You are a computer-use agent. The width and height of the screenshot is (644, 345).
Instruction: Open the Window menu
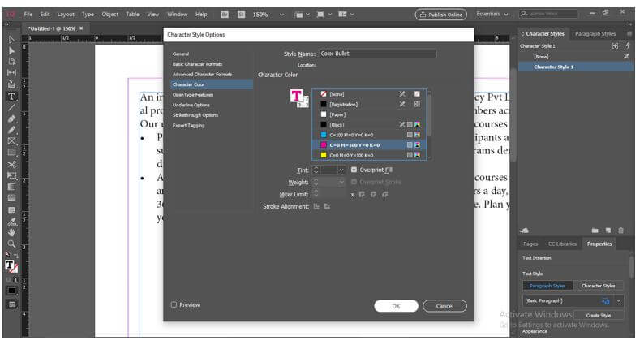[178, 15]
